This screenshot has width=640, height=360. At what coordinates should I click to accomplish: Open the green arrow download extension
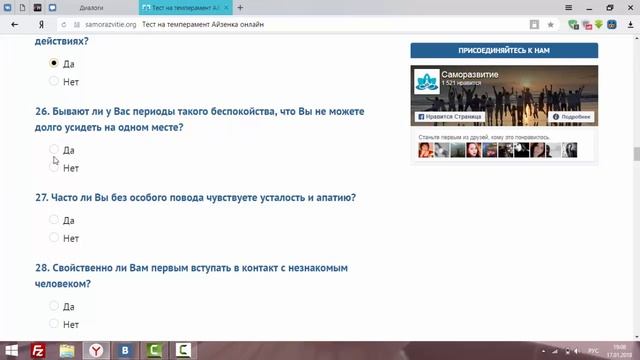coord(599,24)
